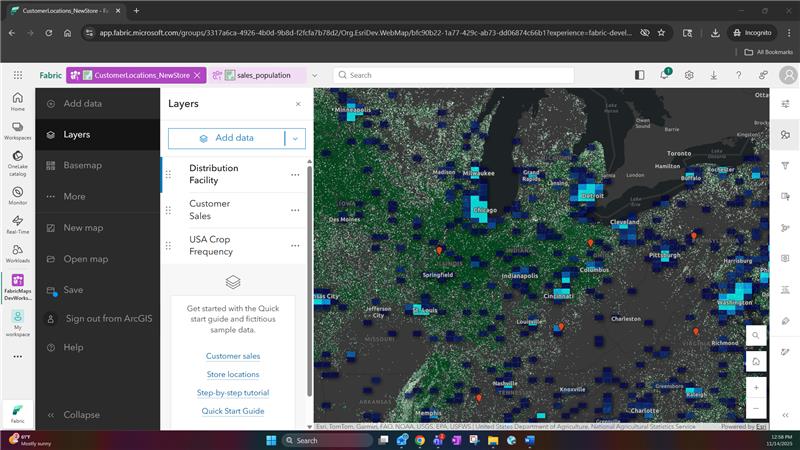Select the Customer Sales layer
The image size is (800, 450).
[x=234, y=210]
